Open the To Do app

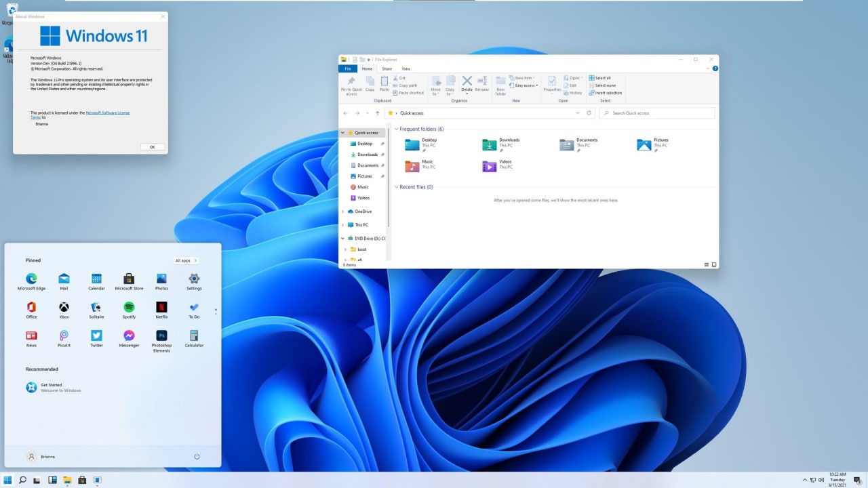click(x=194, y=310)
